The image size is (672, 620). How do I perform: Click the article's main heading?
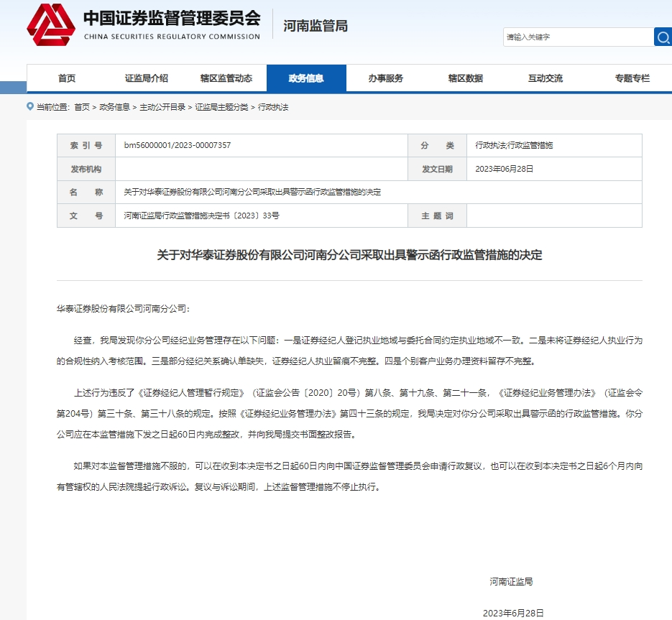point(349,255)
